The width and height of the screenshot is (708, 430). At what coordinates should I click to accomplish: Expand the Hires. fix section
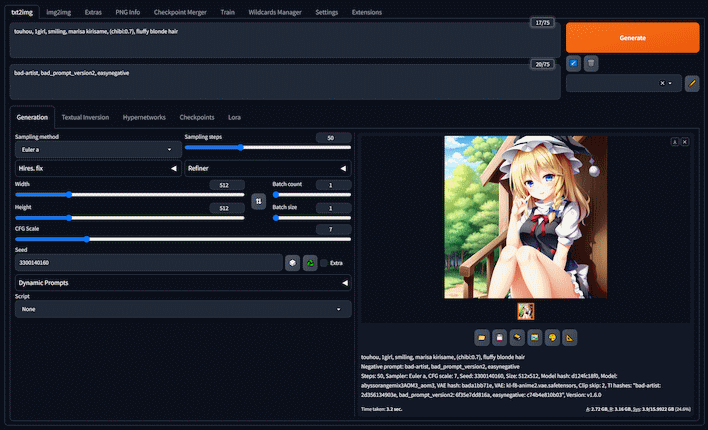[96, 169]
